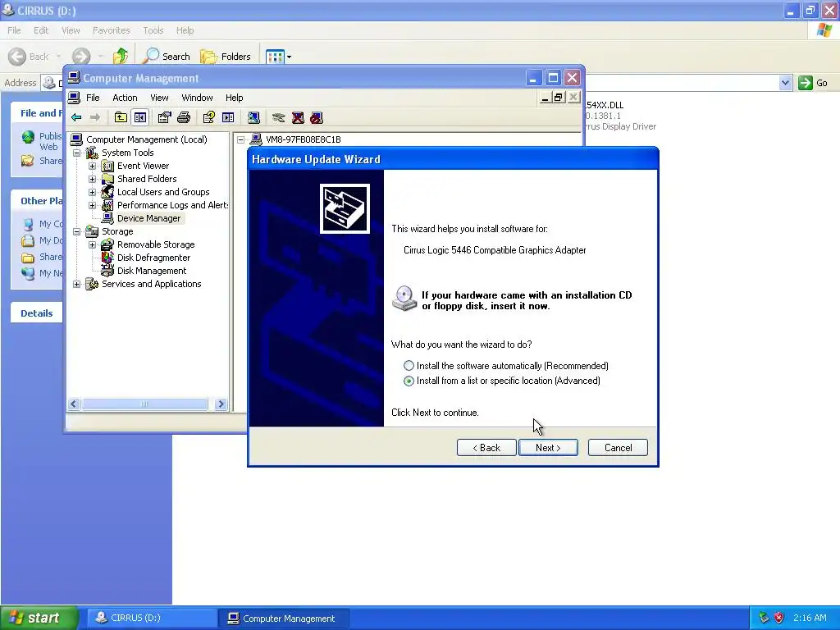
Task: Expand the Event Viewer tree node
Action: click(92, 166)
